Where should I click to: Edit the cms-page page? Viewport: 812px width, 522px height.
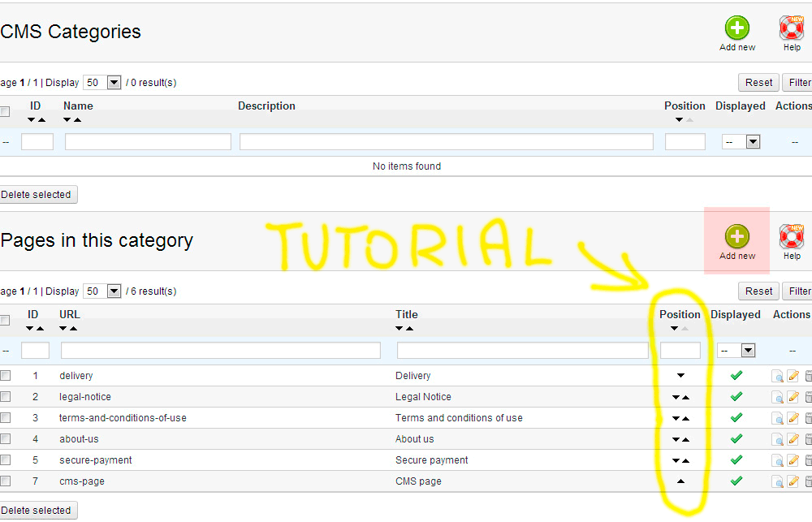(x=793, y=481)
